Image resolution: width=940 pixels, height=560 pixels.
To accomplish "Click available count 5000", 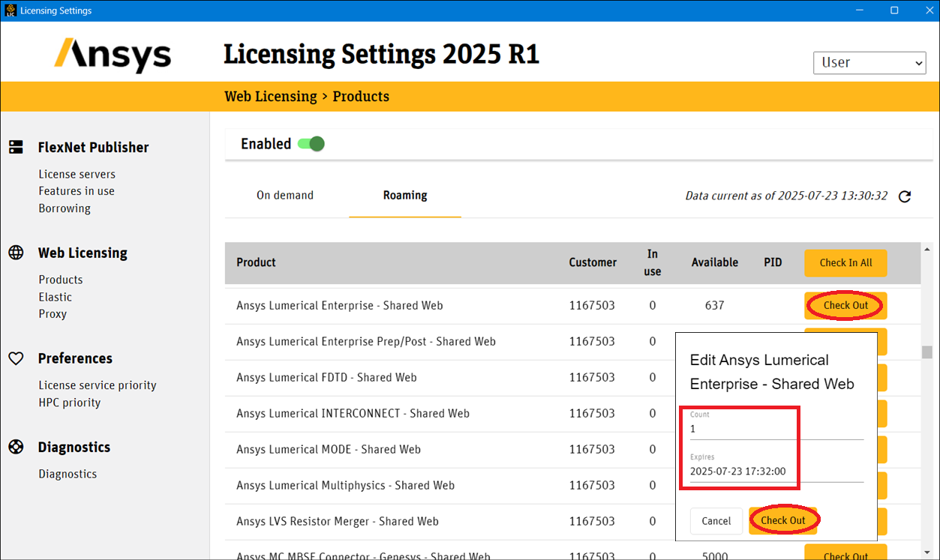I will click(x=715, y=556).
